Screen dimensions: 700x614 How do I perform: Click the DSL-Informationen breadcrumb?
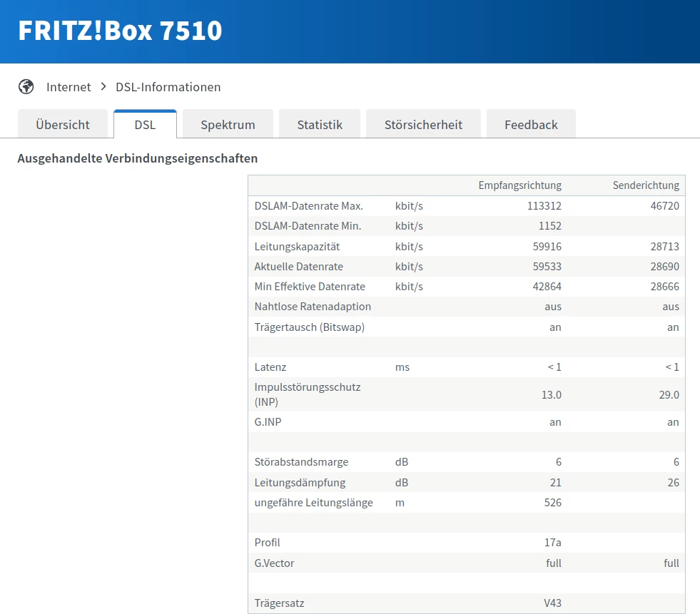click(168, 87)
